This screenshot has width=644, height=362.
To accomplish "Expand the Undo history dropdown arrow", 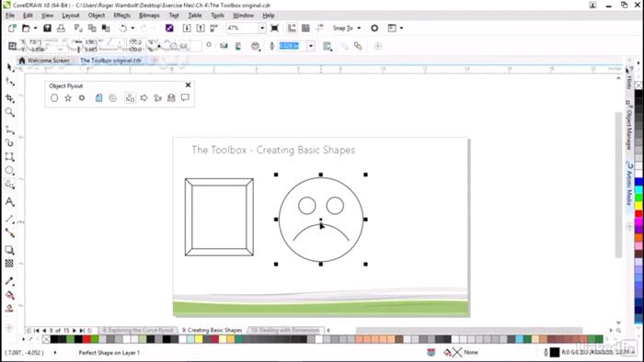I will [132, 28].
